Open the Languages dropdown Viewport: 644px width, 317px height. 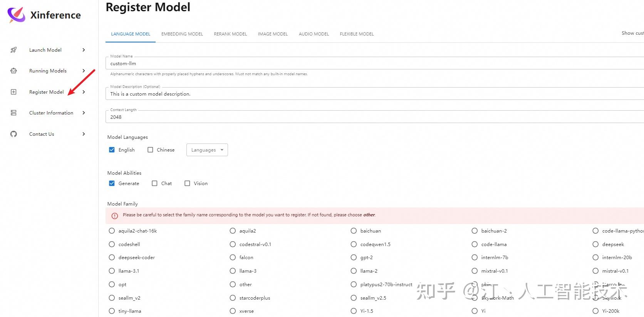tap(207, 150)
